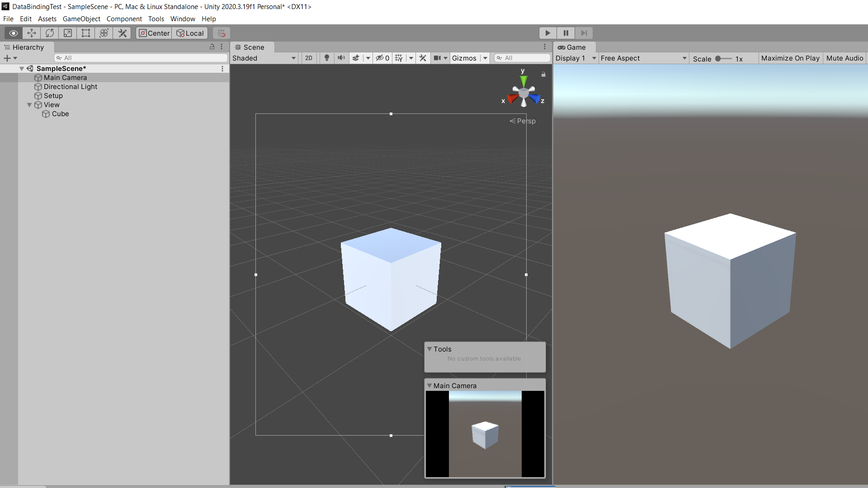Switch Persp projection label
Screen dimensions: 868x488
tap(523, 121)
